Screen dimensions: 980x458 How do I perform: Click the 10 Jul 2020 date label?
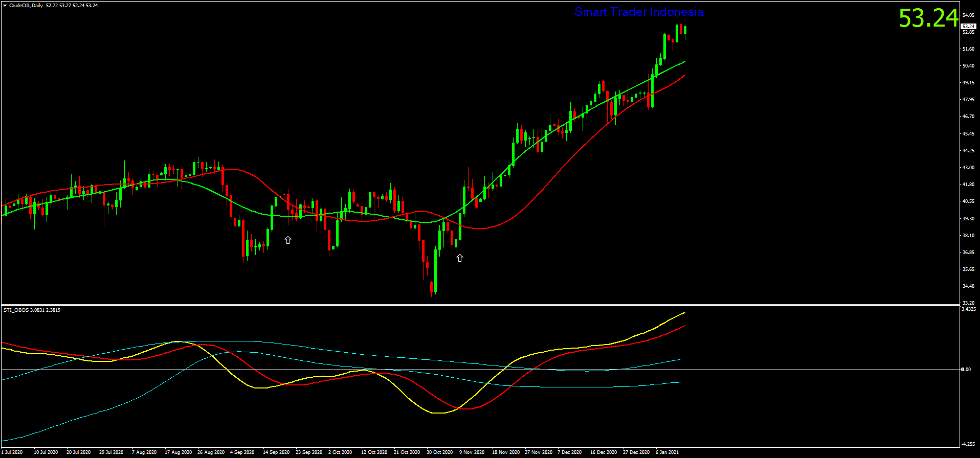click(x=46, y=452)
